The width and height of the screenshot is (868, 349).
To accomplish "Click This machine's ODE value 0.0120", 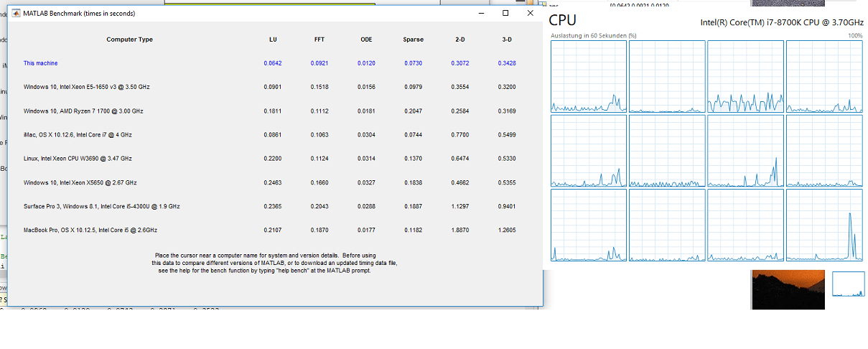I will click(x=366, y=63).
